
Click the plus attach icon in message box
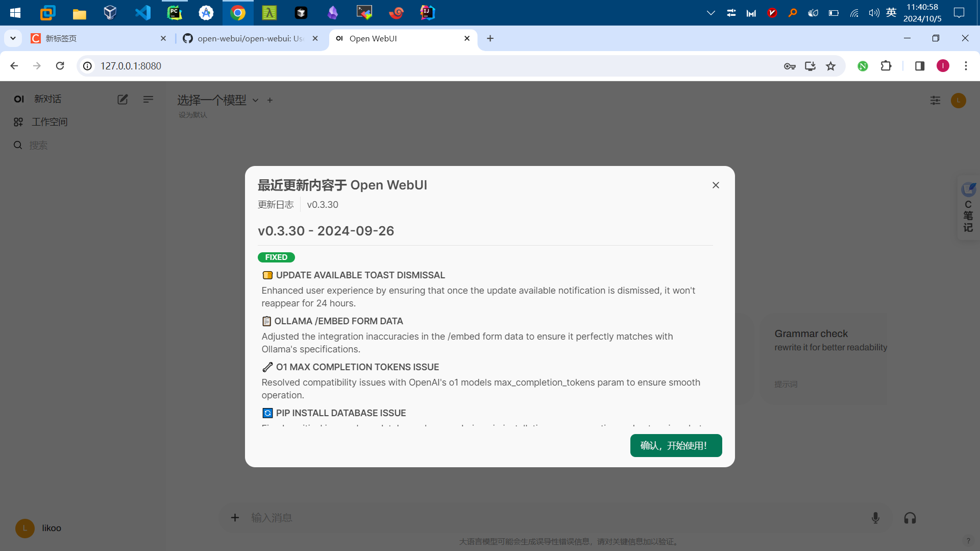click(235, 518)
